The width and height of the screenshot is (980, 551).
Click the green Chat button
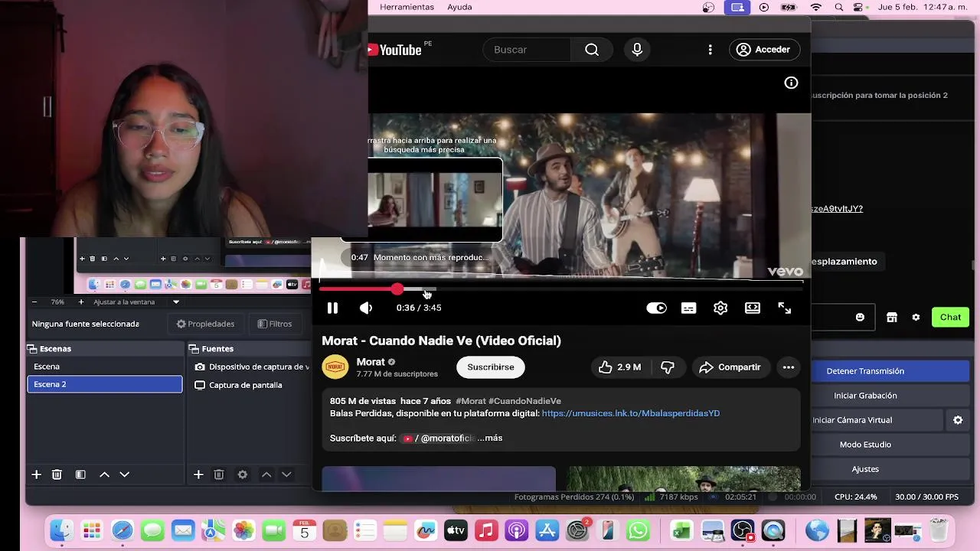coord(950,318)
